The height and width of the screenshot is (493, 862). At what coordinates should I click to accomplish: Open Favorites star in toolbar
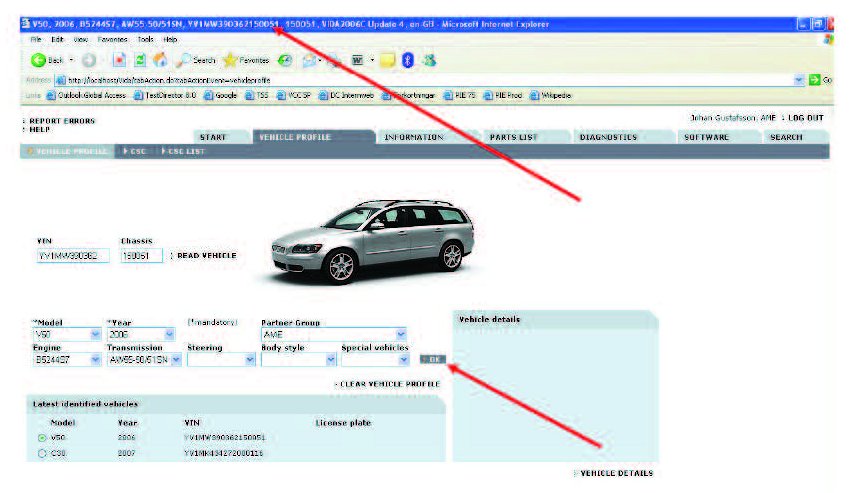(230, 60)
